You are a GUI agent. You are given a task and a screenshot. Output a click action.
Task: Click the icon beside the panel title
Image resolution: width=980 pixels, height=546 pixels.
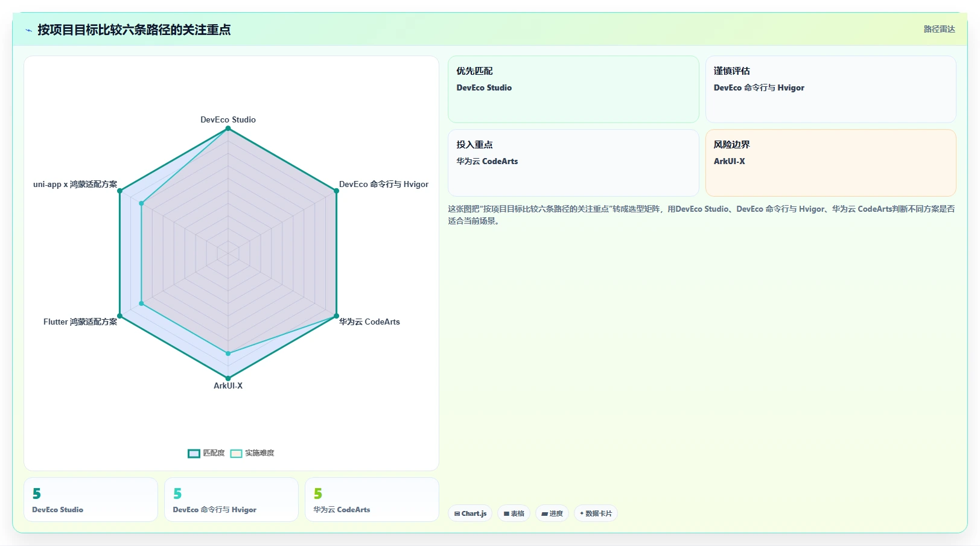tap(28, 30)
